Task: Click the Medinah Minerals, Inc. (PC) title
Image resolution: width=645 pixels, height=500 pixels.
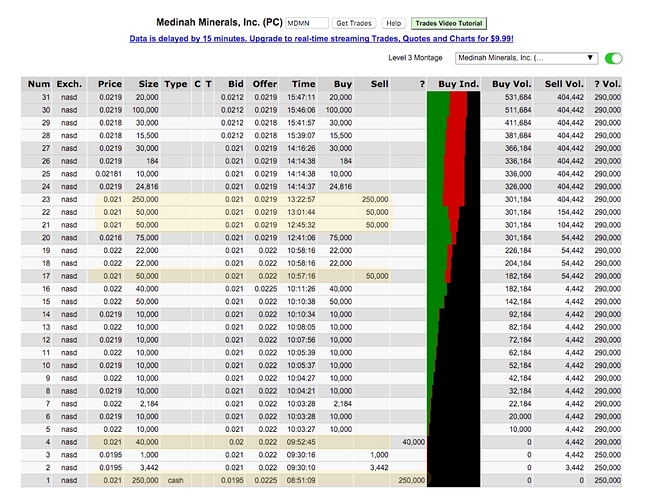Action: (x=219, y=22)
